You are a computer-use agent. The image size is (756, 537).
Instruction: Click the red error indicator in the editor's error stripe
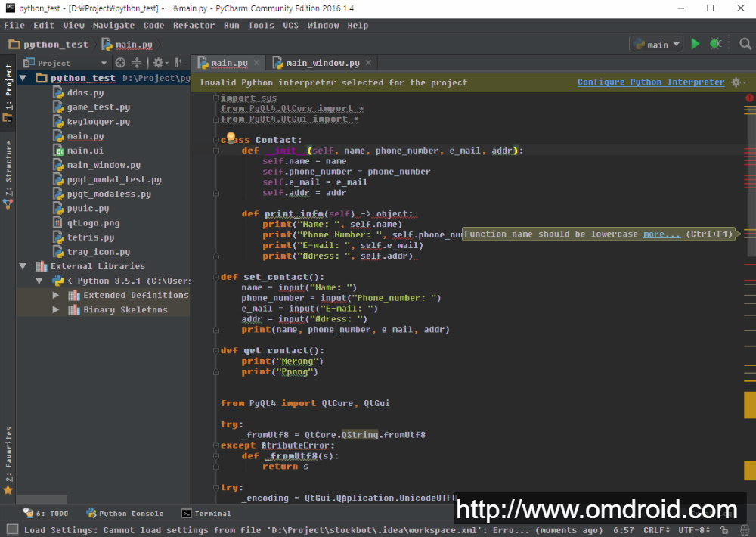click(749, 98)
